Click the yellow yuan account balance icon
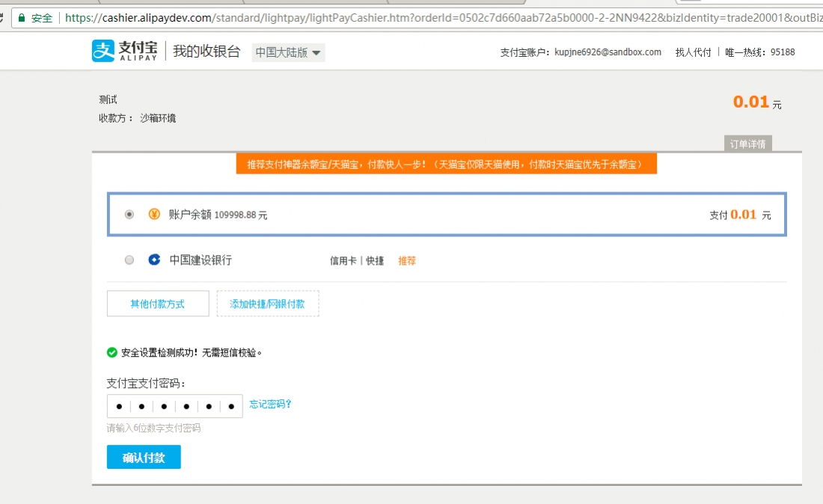The width and height of the screenshot is (823, 504). (154, 214)
